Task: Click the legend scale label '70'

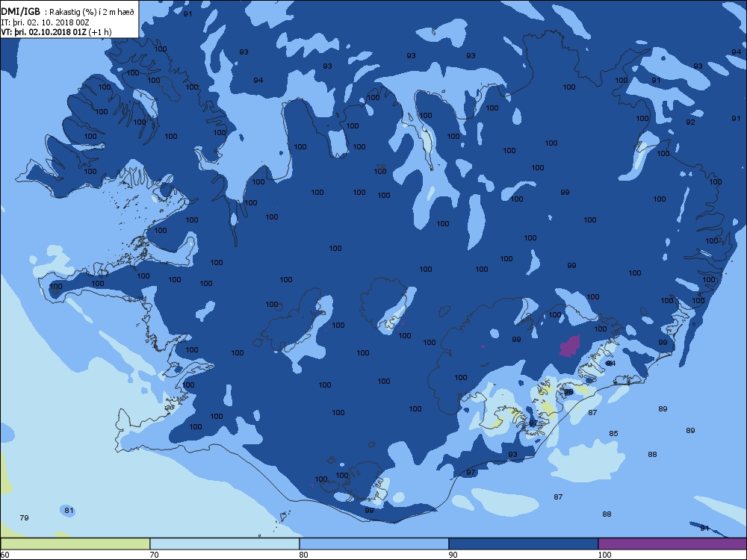Action: 155,555
